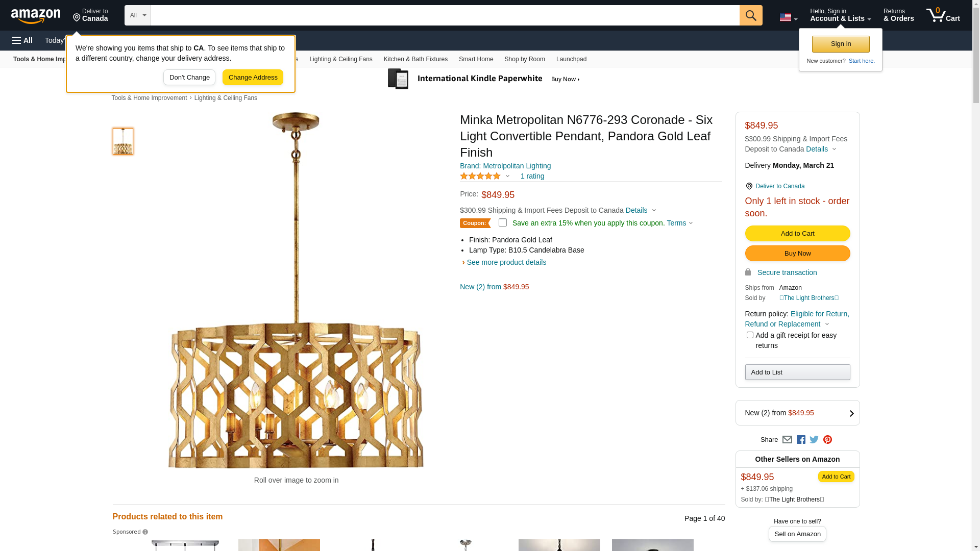Share product on Facebook
Screen dimensions: 980x551
click(801, 440)
